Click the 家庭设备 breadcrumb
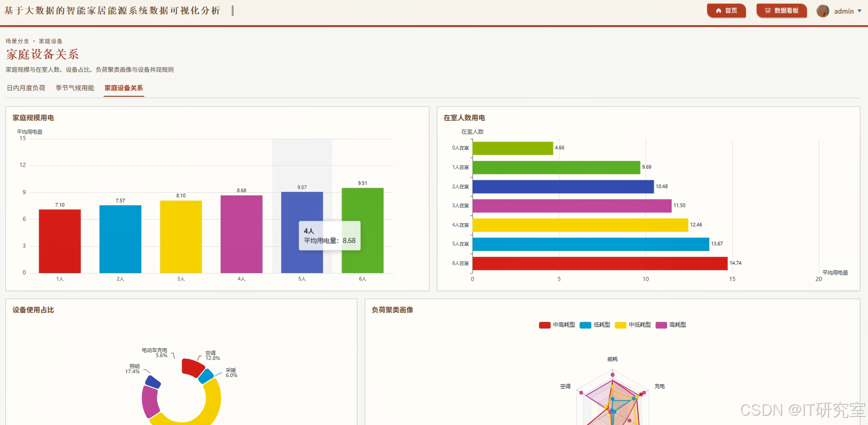This screenshot has height=425, width=868. [51, 41]
